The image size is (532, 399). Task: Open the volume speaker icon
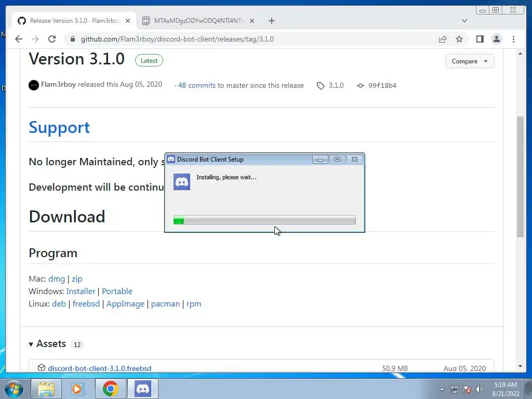[x=480, y=389]
